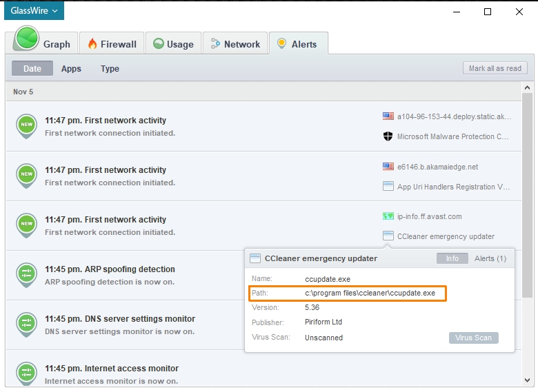Click the US flag beside e6146.b.akamaiedge.net

(x=388, y=166)
